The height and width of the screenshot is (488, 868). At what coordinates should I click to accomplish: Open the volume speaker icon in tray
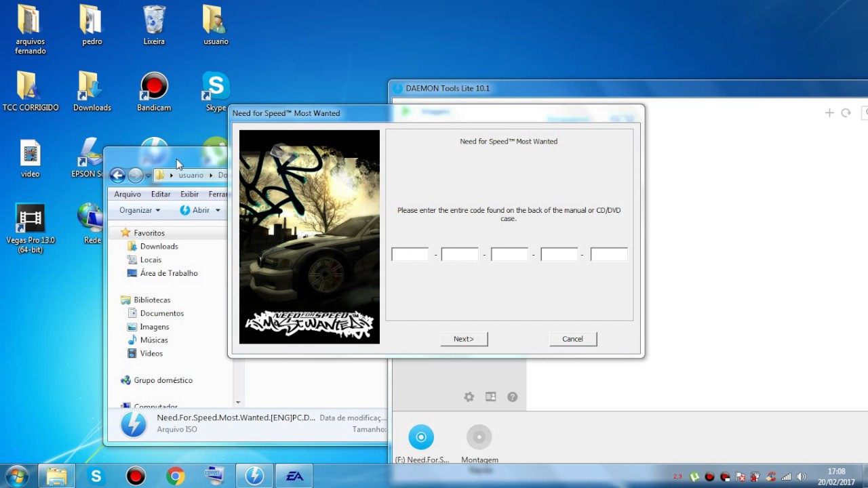(802, 476)
